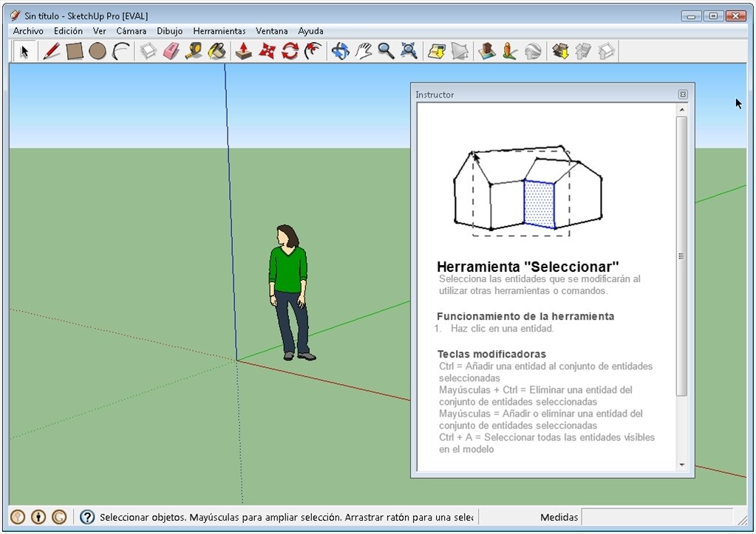756x534 pixels.
Task: Open the Ayuda menu
Action: 310,31
